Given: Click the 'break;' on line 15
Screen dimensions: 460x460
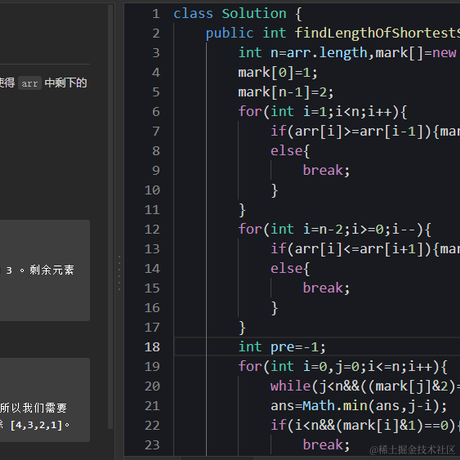Looking at the screenshot, I should 326,288.
